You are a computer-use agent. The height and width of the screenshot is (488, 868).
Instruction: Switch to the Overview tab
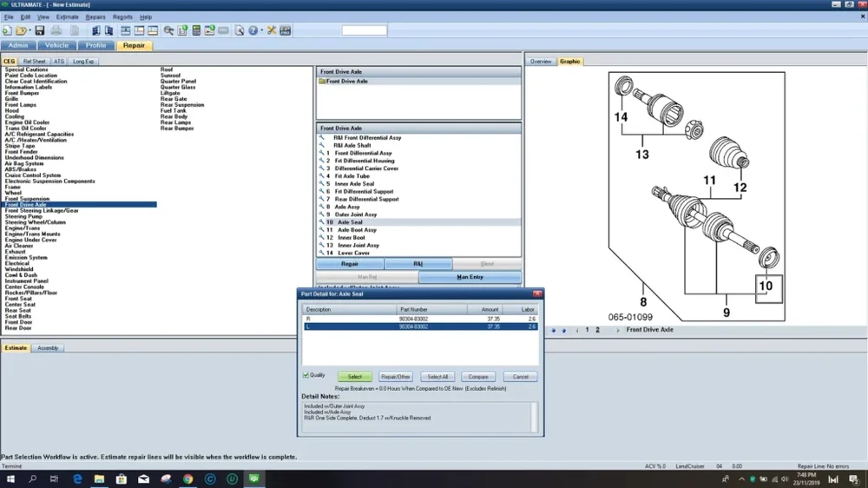541,62
